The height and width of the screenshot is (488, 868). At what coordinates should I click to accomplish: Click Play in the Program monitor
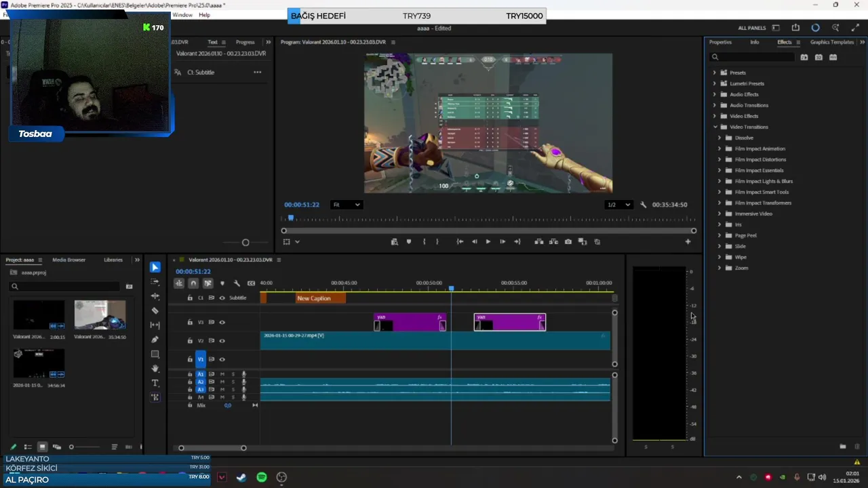pyautogui.click(x=488, y=241)
